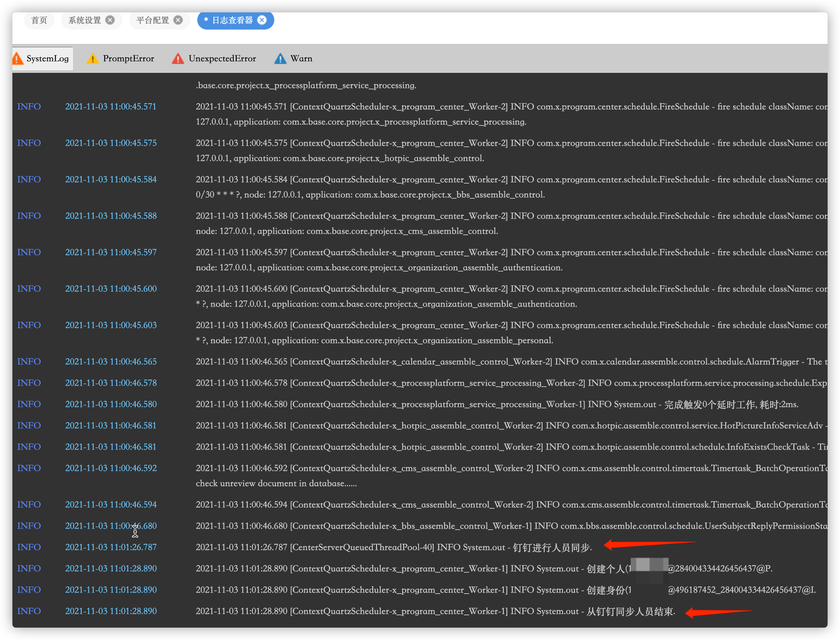The height and width of the screenshot is (640, 840).
Task: Click the blue Warn triangle icon
Action: pyautogui.click(x=280, y=59)
